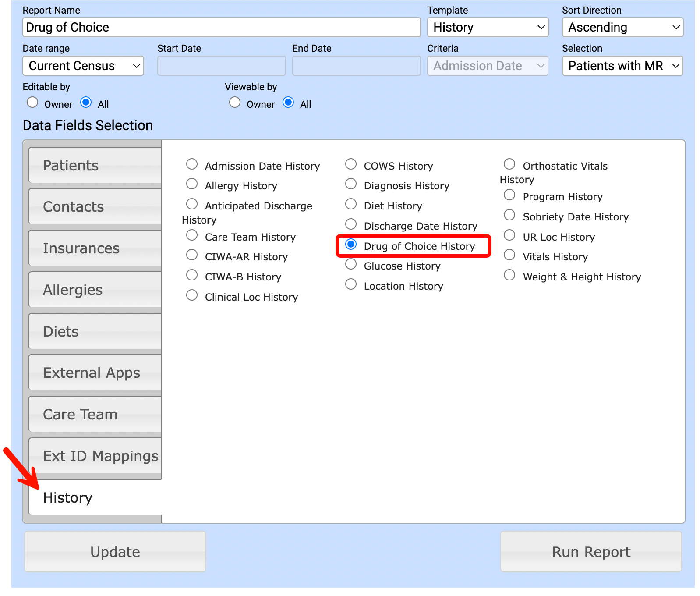Set Editable by to Owner
This screenshot has height=596, width=700.
pos(32,103)
